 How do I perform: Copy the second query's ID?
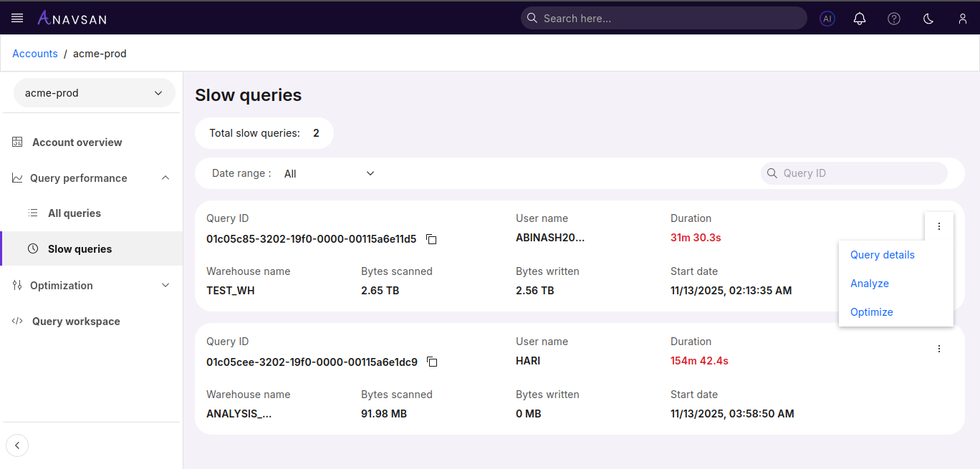point(431,362)
